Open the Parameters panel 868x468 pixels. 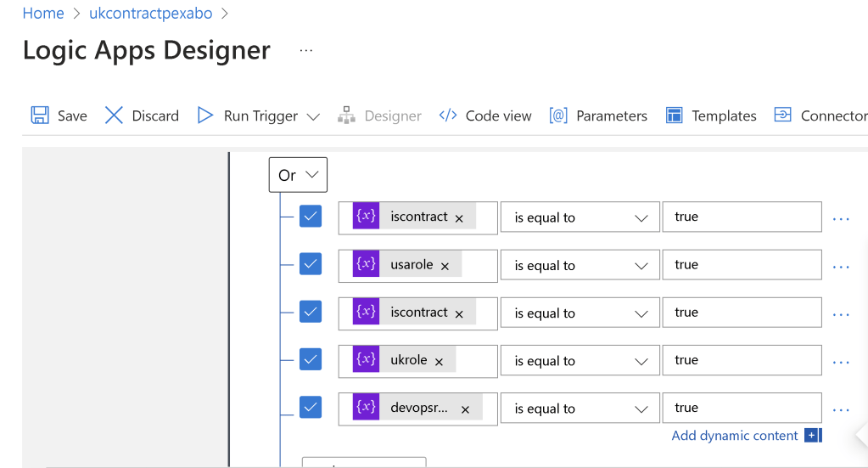coord(612,116)
